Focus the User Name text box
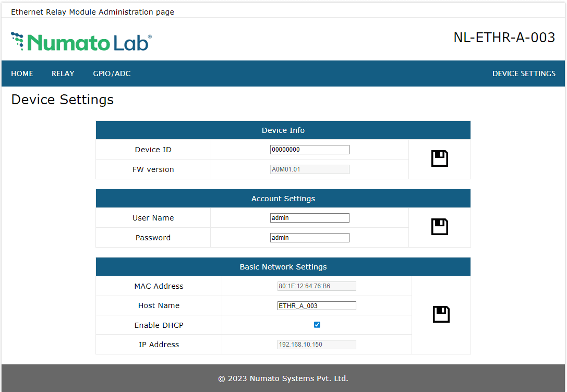567x392 pixels. click(x=309, y=218)
